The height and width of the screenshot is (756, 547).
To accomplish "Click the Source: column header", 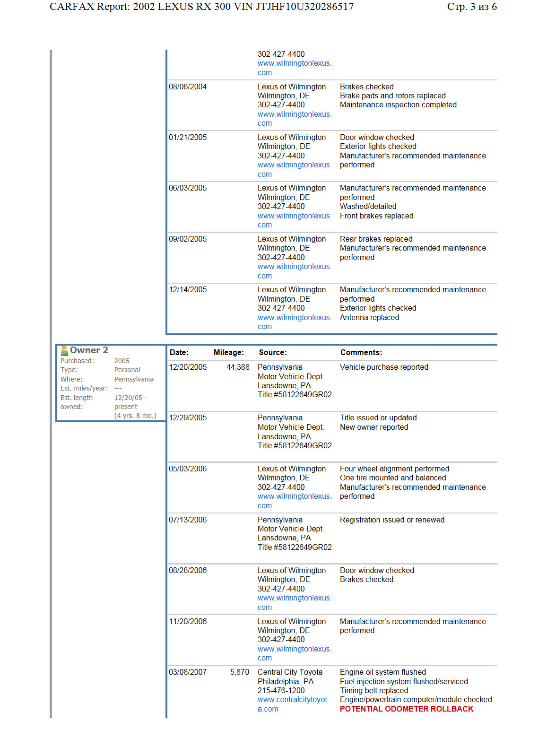I will [x=273, y=353].
